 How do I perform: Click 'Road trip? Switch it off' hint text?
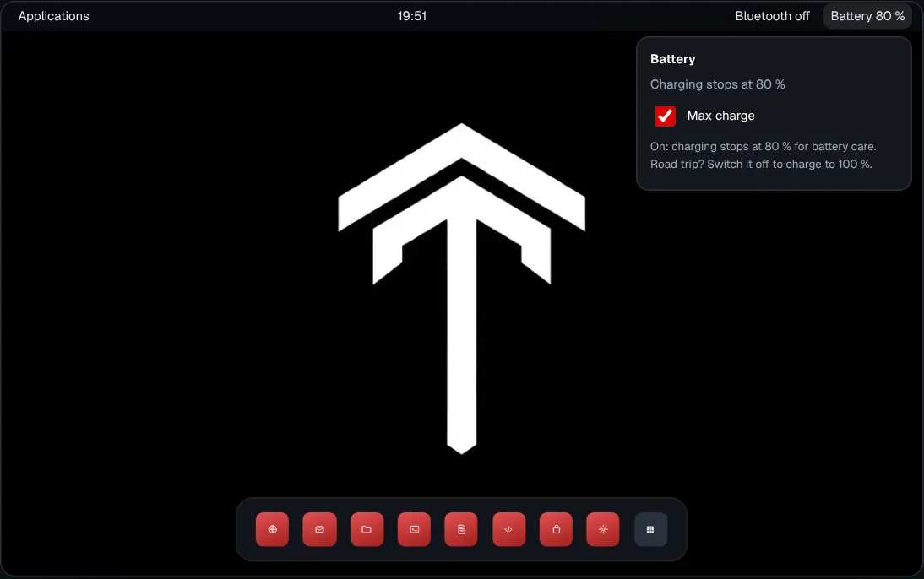pyautogui.click(x=761, y=164)
